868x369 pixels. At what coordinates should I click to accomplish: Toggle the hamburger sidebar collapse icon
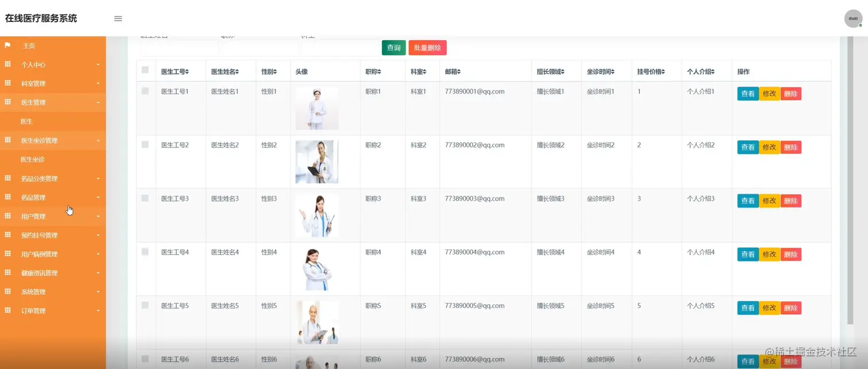tap(118, 18)
